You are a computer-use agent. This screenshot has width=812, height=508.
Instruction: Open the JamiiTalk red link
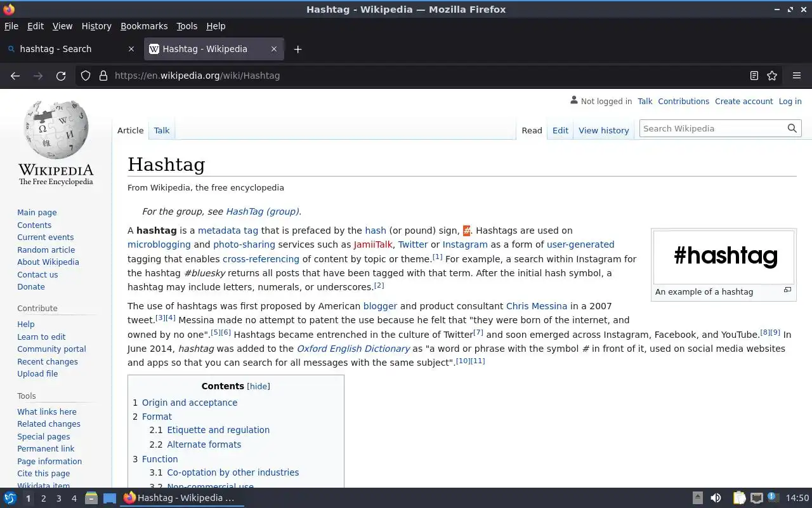point(373,244)
